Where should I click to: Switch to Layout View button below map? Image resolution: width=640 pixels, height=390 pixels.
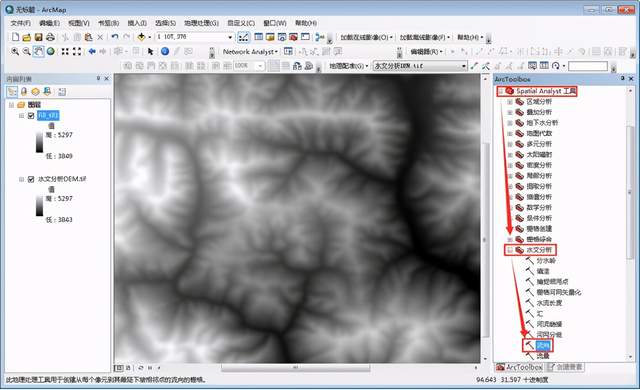tap(128, 368)
